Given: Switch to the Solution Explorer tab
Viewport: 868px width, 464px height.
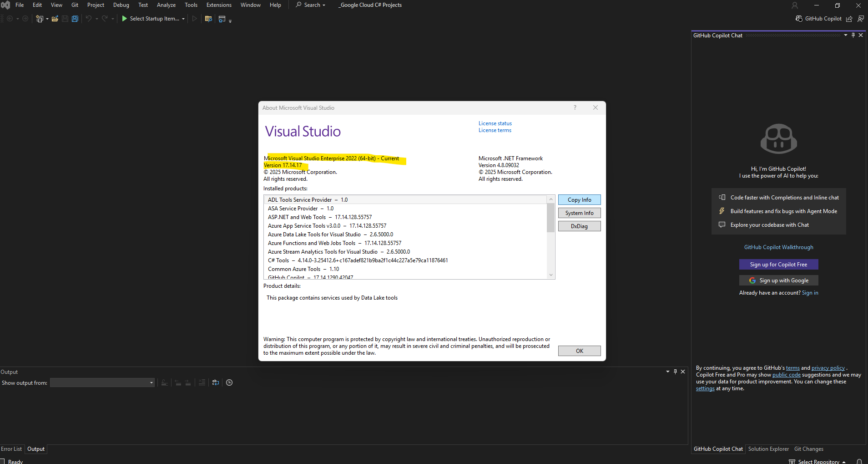Looking at the screenshot, I should tap(768, 449).
